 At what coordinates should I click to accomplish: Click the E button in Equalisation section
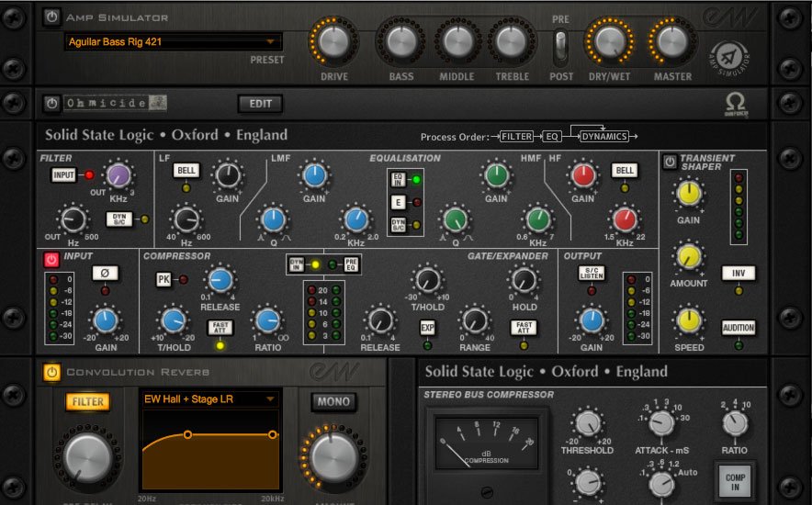[398, 202]
